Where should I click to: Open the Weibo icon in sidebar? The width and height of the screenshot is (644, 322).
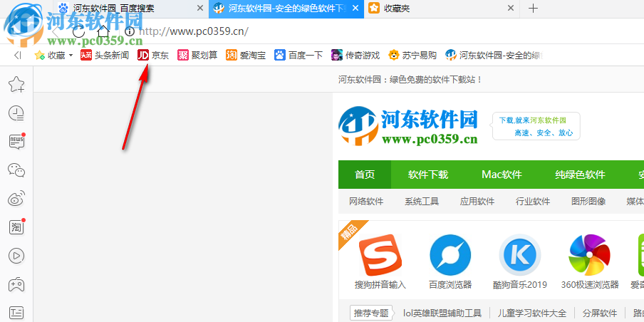pyautogui.click(x=16, y=198)
